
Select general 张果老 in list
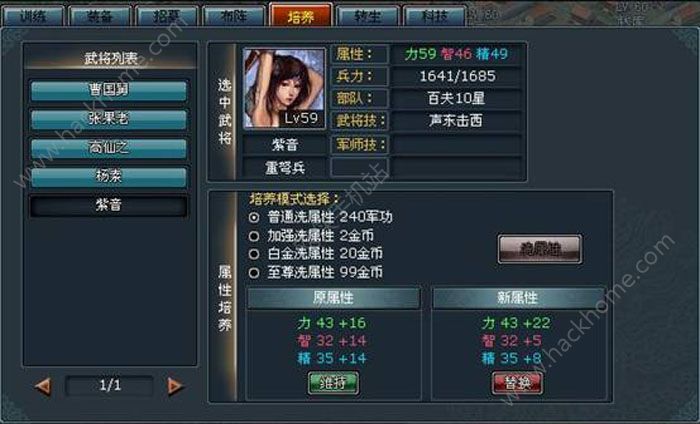point(108,119)
